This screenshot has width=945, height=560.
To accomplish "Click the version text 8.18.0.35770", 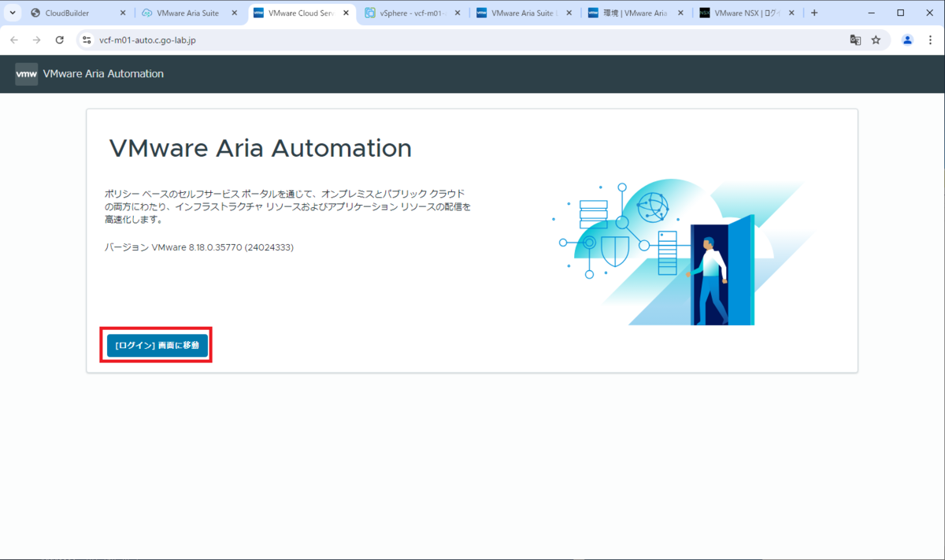I will [199, 247].
